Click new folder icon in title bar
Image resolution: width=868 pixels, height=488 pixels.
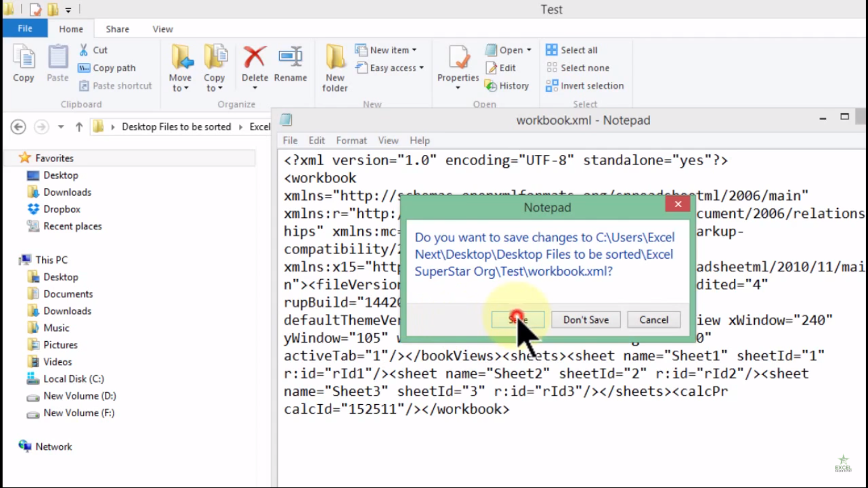click(53, 10)
